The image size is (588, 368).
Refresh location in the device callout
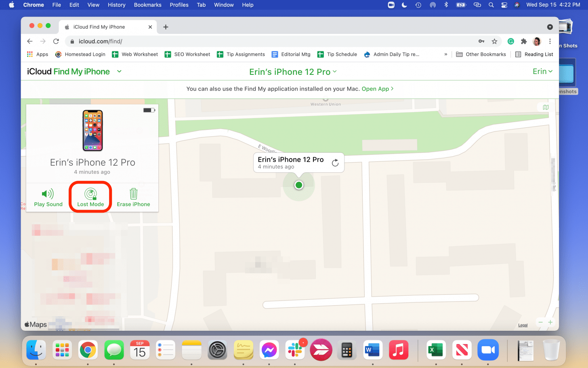click(x=335, y=163)
